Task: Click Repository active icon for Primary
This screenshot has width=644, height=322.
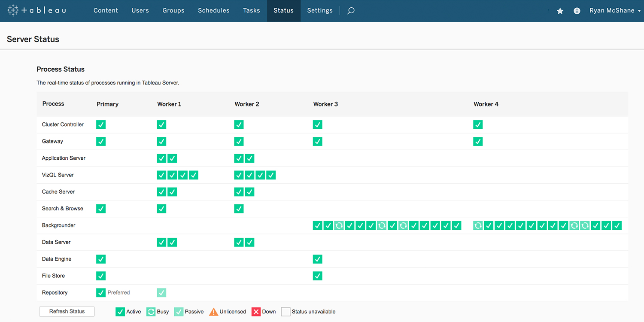Action: pos(101,292)
